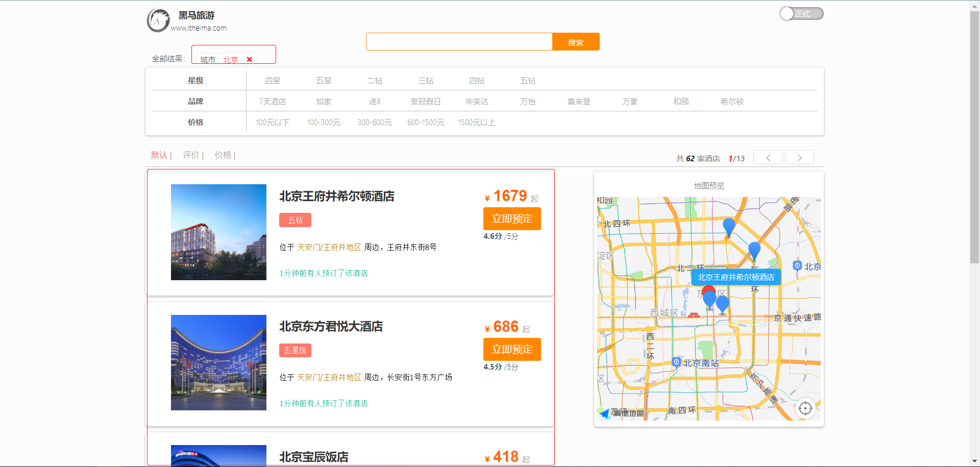Remove the 城市：北京 filter with red X
Viewport: 980px width, 467px height.
tap(249, 59)
